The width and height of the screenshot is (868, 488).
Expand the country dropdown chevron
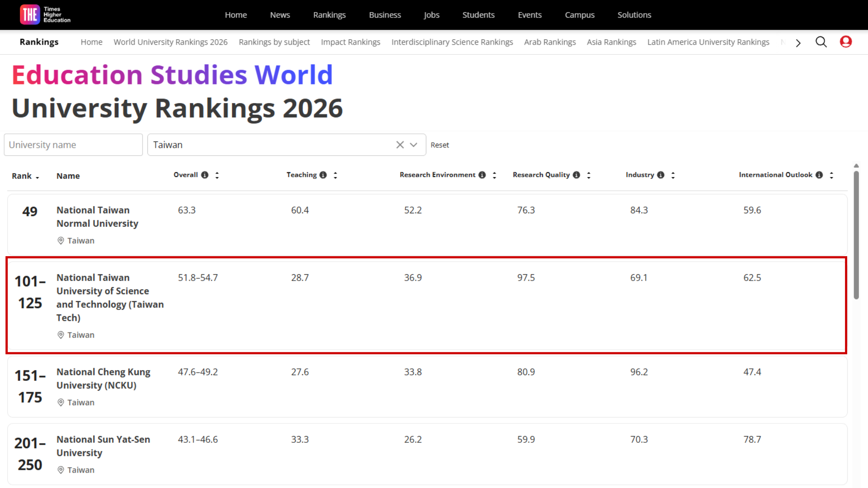(x=414, y=145)
